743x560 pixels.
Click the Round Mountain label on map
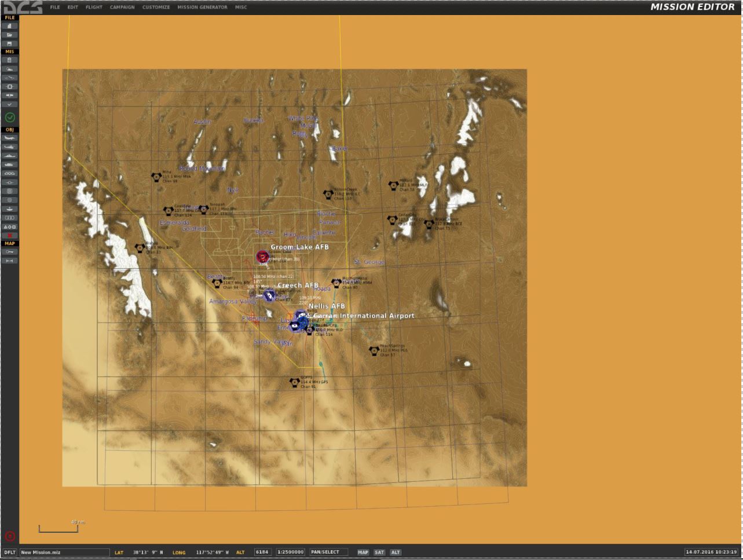coord(202,169)
